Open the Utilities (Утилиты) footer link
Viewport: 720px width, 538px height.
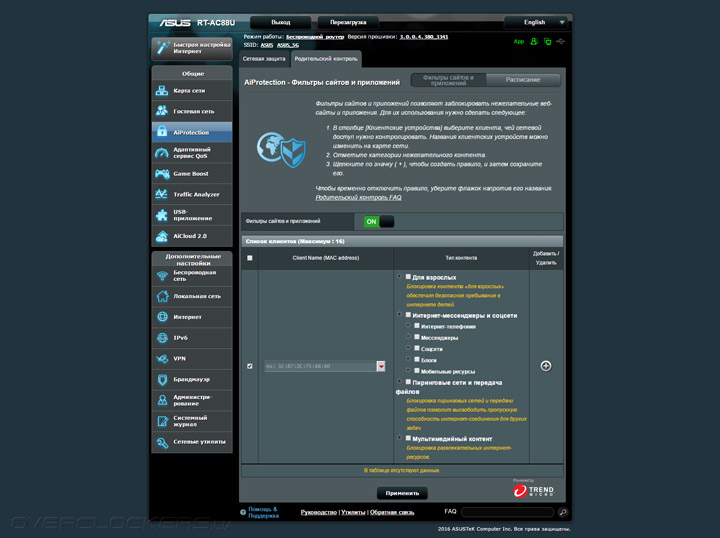click(353, 512)
